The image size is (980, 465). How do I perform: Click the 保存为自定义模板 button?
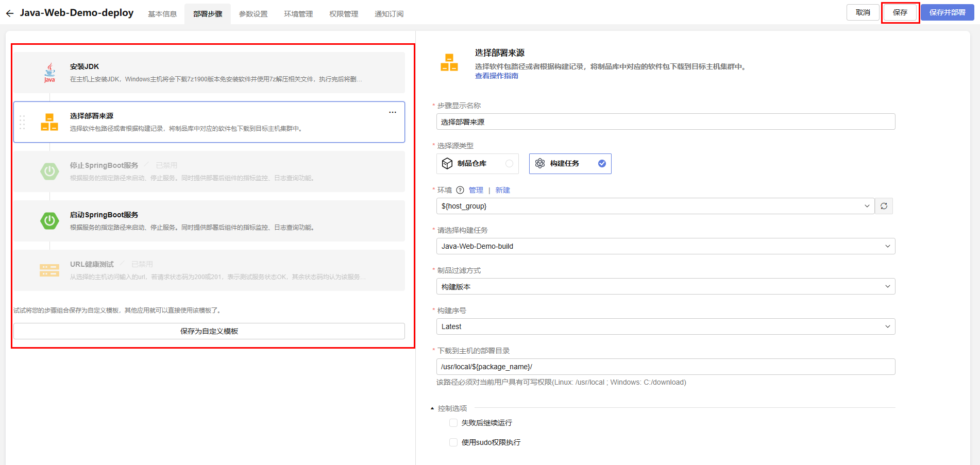209,331
